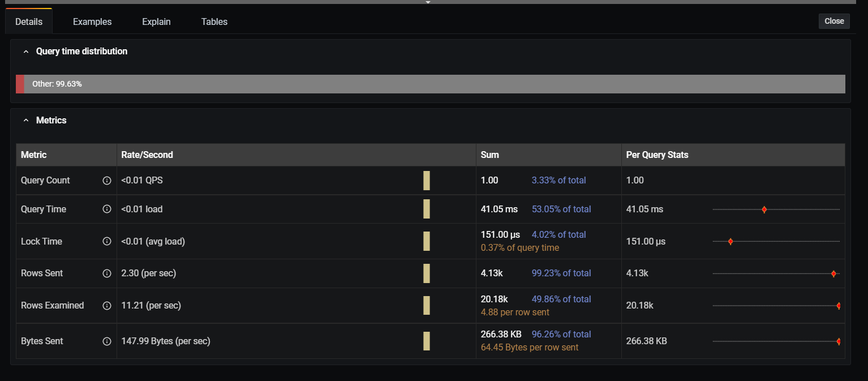
Task: Switch to the Details tab
Action: pyautogui.click(x=29, y=22)
